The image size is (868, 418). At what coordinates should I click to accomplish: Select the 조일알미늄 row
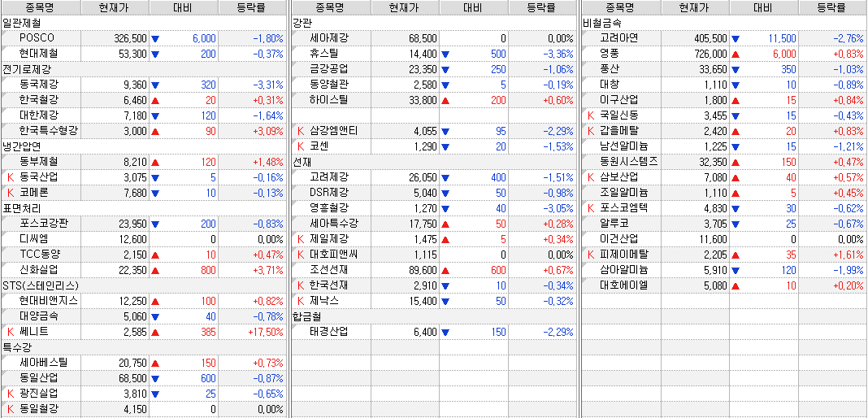[624, 194]
